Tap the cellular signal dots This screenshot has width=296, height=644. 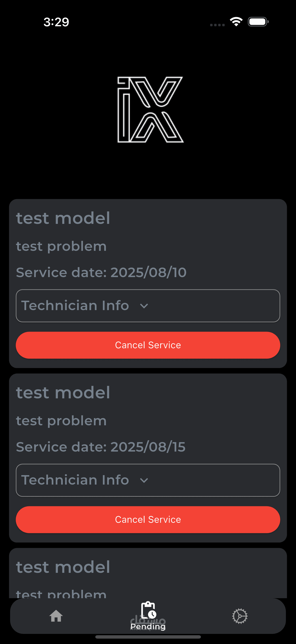coord(217,25)
